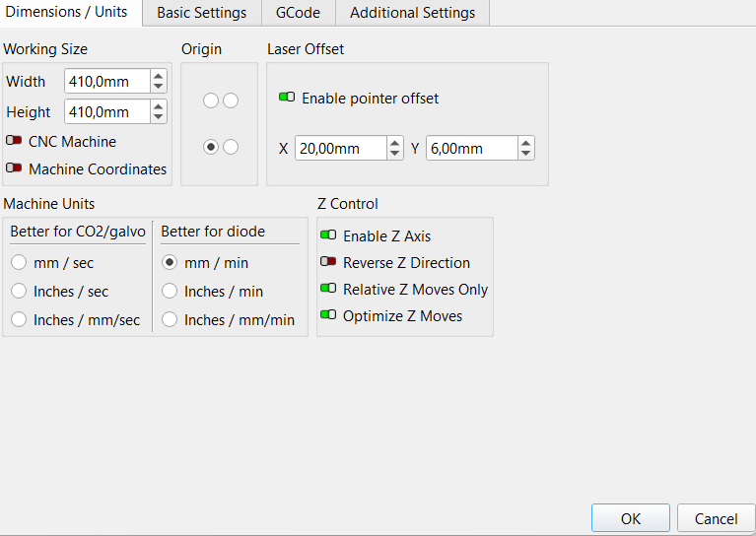Viewport: 756px width, 536px height.
Task: Enable Reverse Z Direction
Action: (x=328, y=262)
